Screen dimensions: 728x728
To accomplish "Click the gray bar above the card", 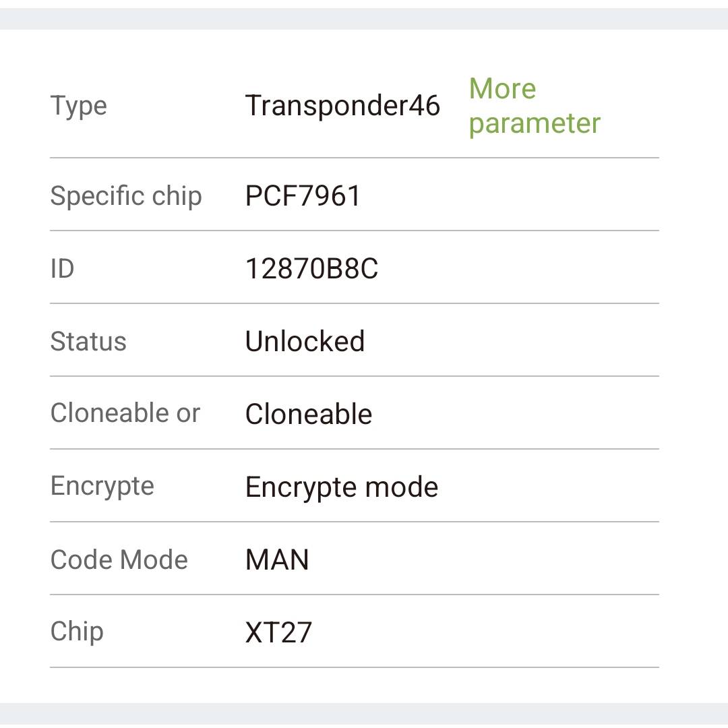I will 364,19.
